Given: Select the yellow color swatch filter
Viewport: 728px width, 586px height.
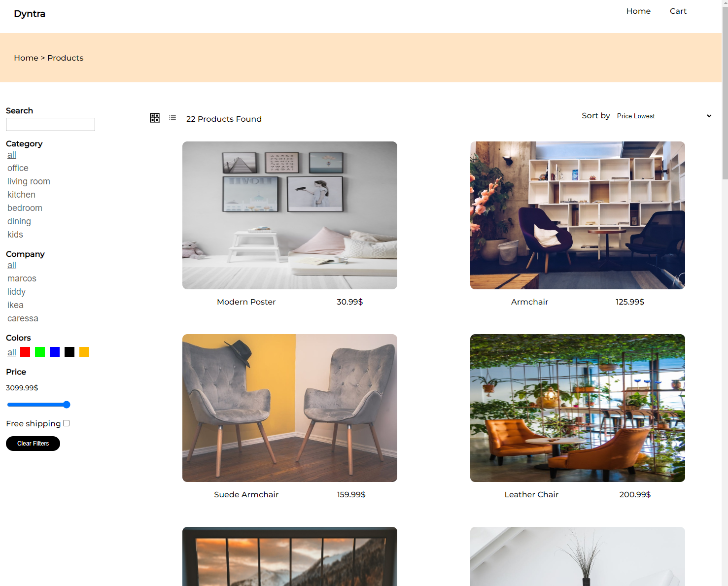Looking at the screenshot, I should [x=84, y=352].
